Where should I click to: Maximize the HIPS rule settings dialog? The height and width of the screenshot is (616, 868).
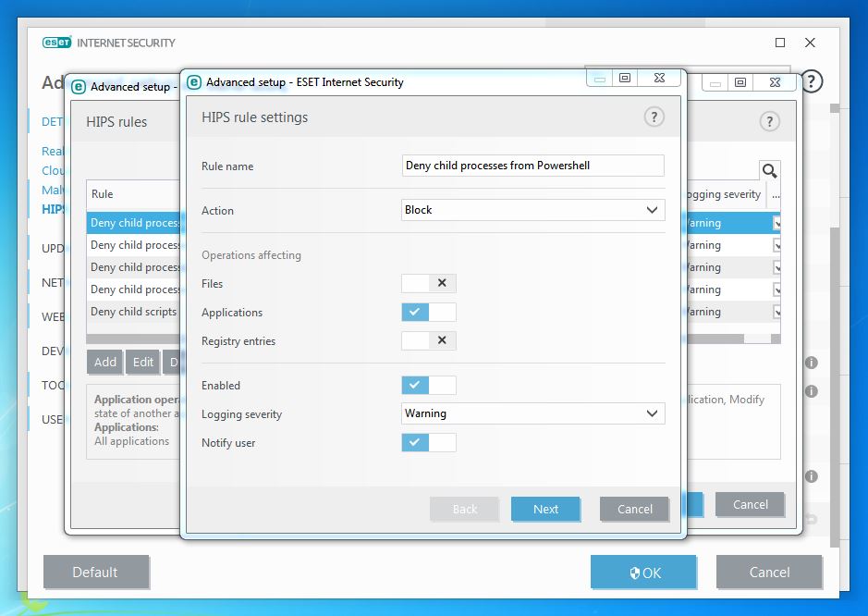point(625,78)
